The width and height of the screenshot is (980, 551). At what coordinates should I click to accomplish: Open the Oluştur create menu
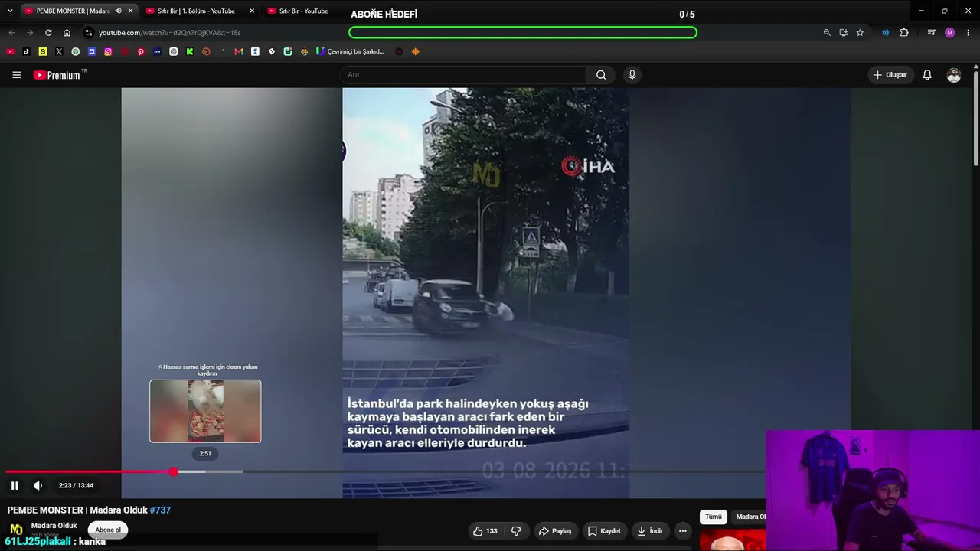click(x=890, y=75)
